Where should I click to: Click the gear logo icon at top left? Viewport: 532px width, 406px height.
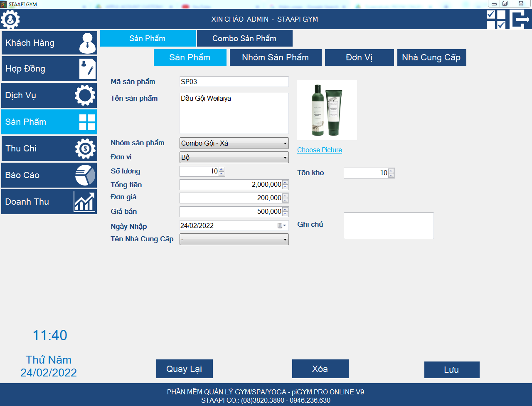[10, 19]
